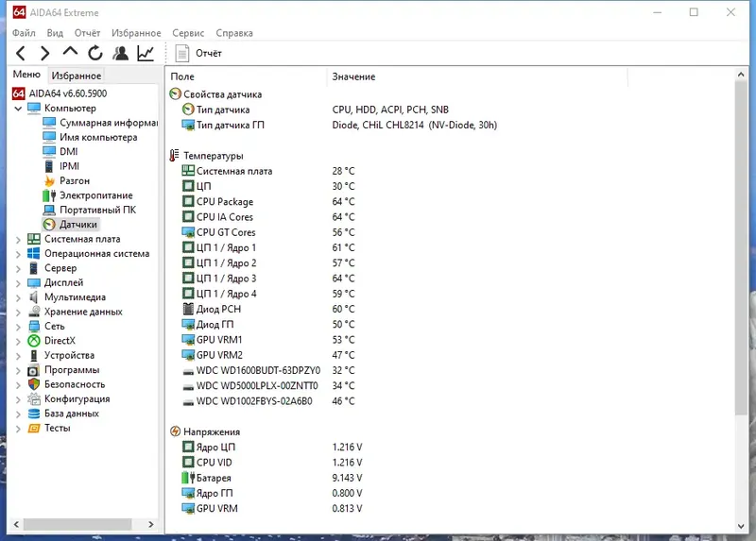Expand the Дисплей tree node
This screenshot has width=756, height=541.
pos(18,283)
